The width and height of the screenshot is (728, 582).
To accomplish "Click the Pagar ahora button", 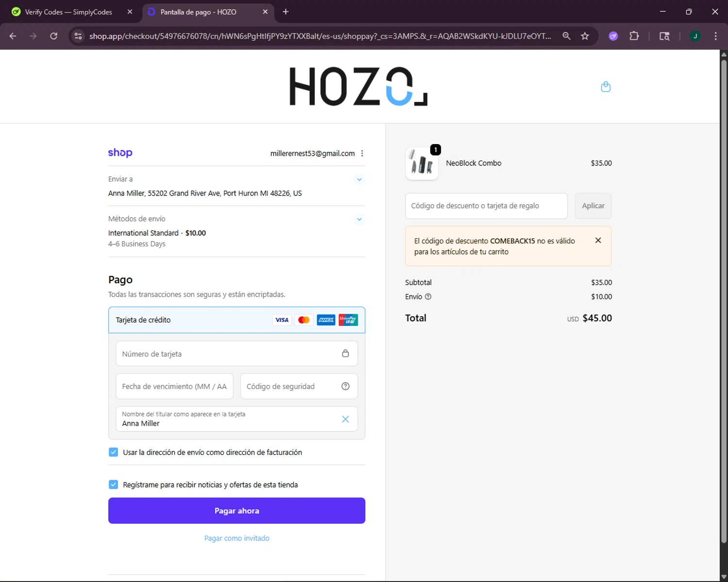I will coord(237,511).
